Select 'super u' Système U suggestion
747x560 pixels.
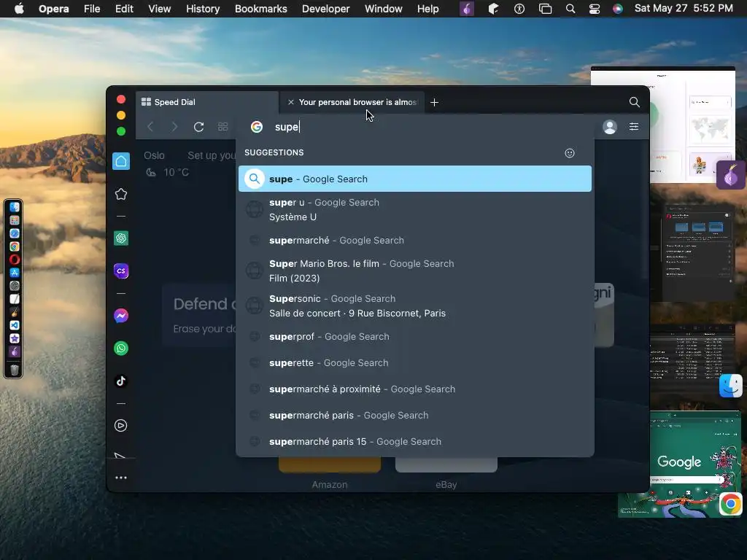pyautogui.click(x=415, y=209)
